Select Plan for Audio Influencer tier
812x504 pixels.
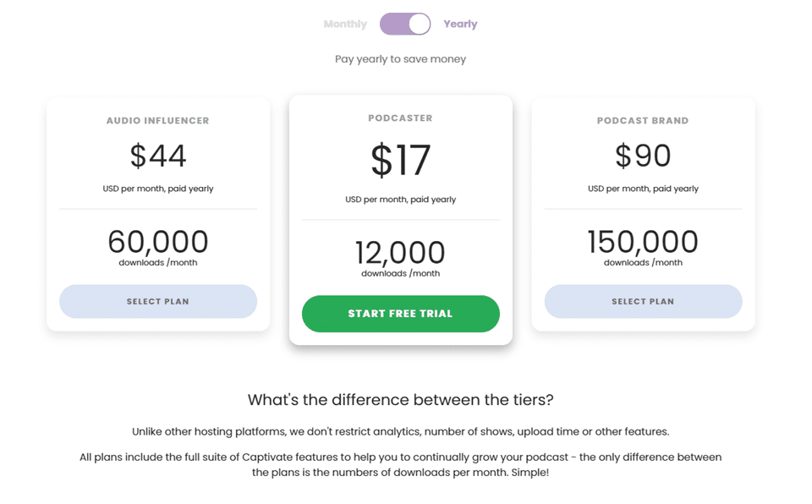157,301
